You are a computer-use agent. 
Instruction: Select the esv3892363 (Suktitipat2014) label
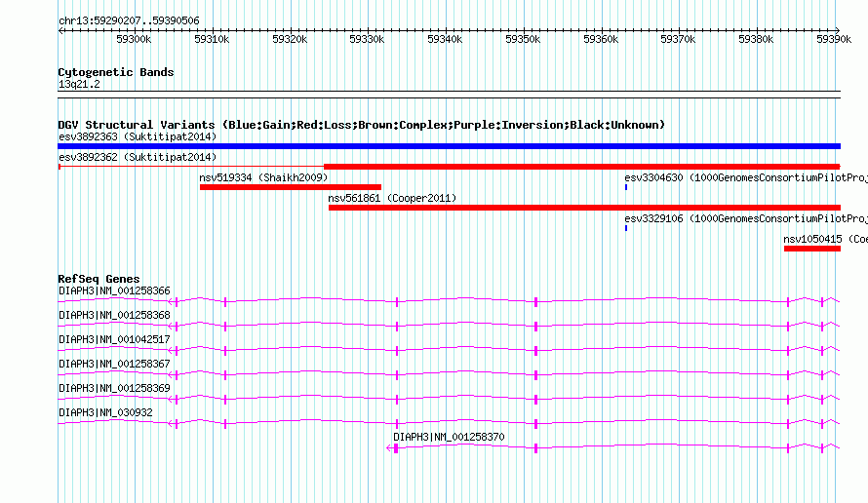tap(138, 136)
